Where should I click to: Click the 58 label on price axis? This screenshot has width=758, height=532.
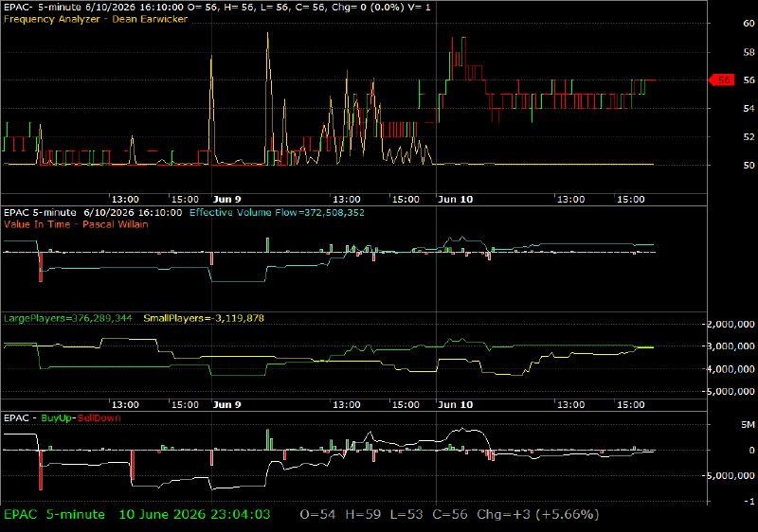click(749, 52)
